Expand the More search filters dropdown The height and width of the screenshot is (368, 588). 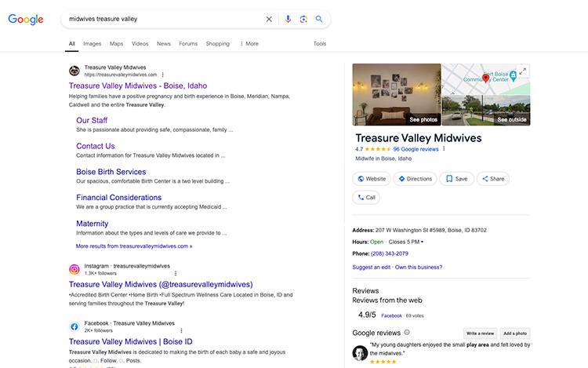[249, 44]
